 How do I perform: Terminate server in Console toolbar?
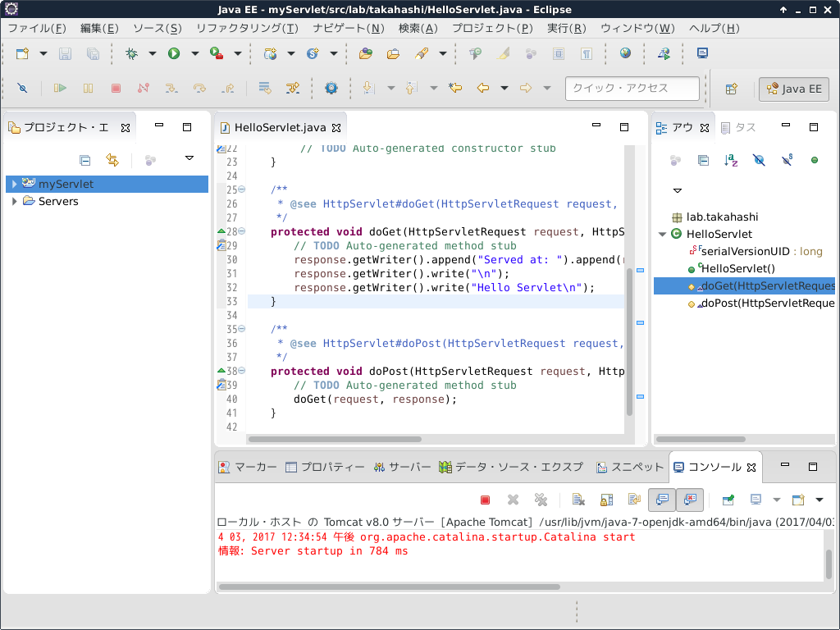pos(486,500)
